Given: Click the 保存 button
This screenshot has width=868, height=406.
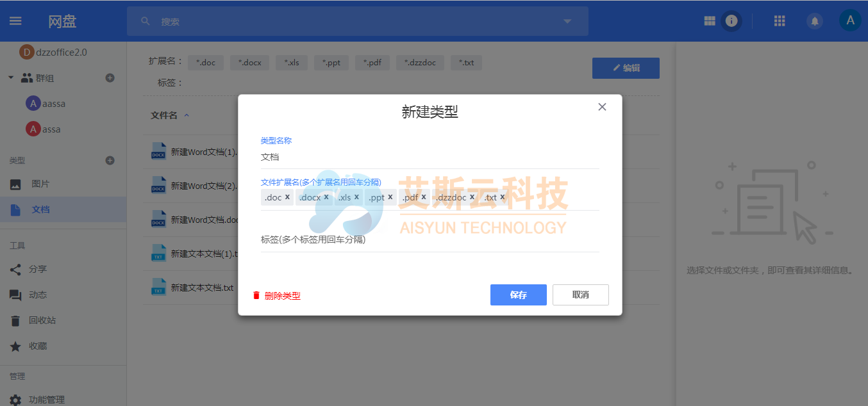Looking at the screenshot, I should [x=518, y=295].
